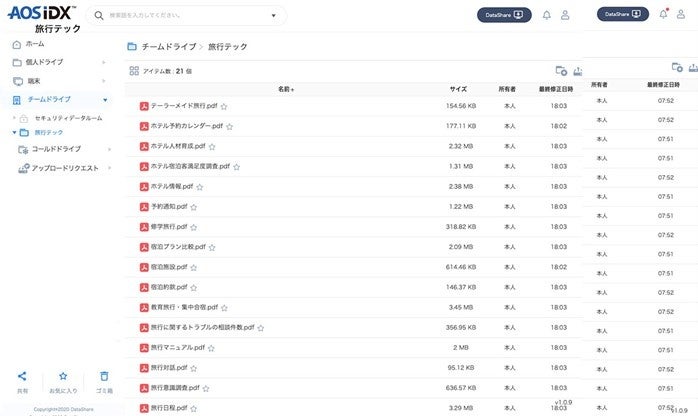Go to ホーム in sidebar
The width and height of the screenshot is (698, 416).
point(35,44)
